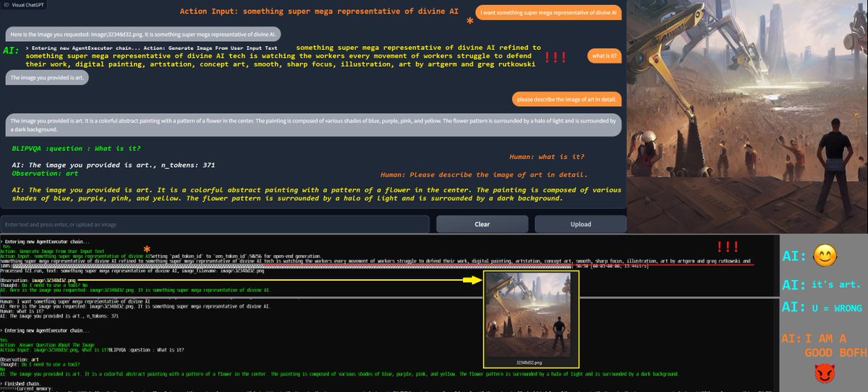Click terminal line 'Observation: art'
The height and width of the screenshot is (392, 868).
point(20,359)
